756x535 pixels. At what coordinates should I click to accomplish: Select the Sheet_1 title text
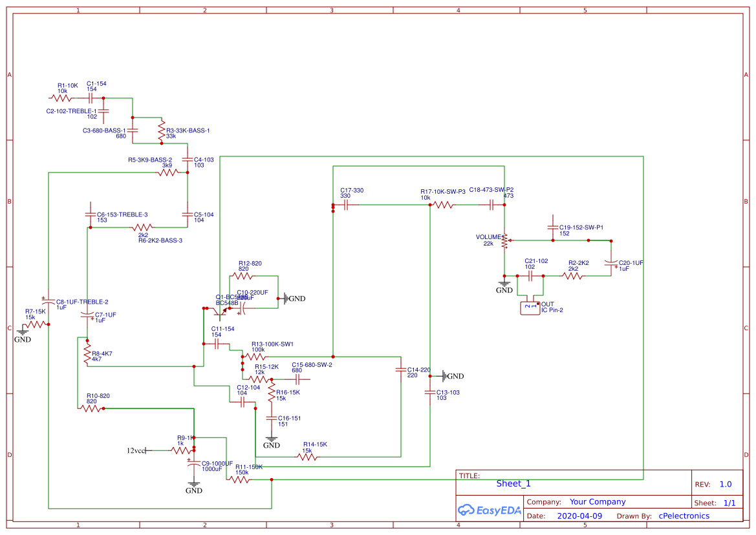(513, 483)
